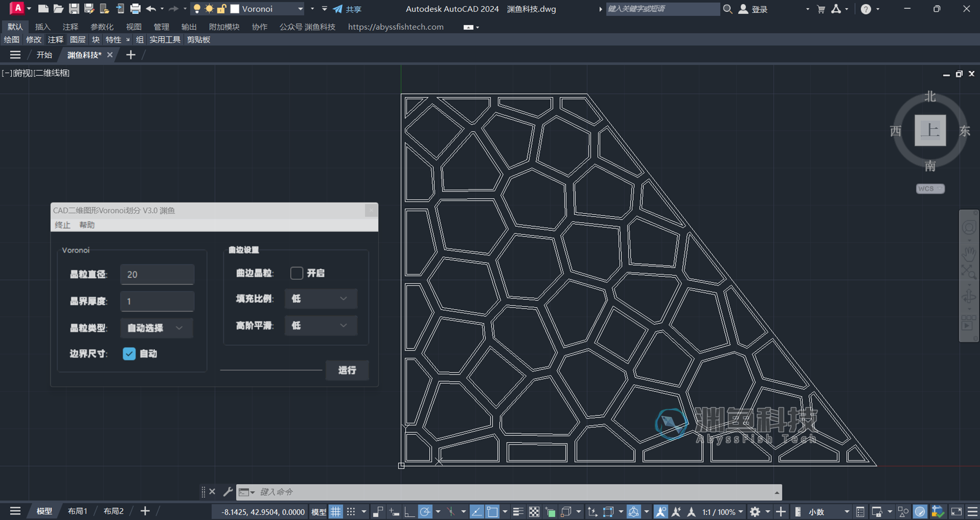Enable the 曲边晶粒 开启 checkbox
The width and height of the screenshot is (980, 520).
(296, 273)
